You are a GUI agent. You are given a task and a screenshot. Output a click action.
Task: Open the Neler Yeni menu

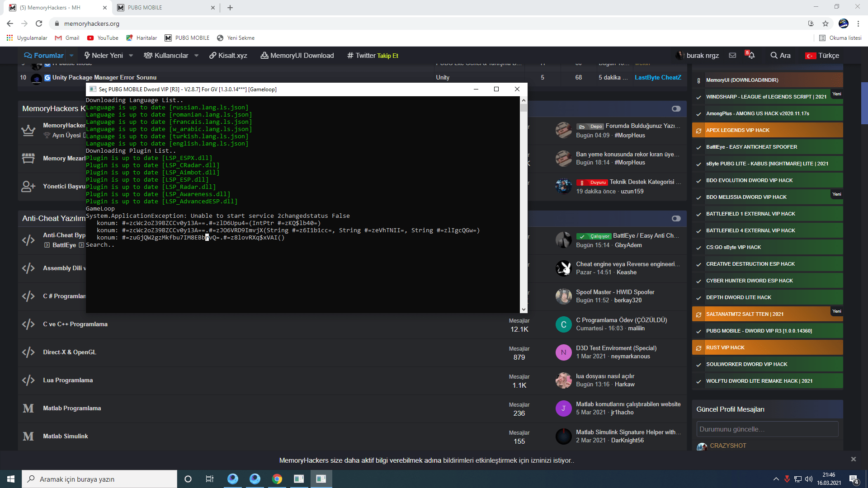(x=104, y=56)
